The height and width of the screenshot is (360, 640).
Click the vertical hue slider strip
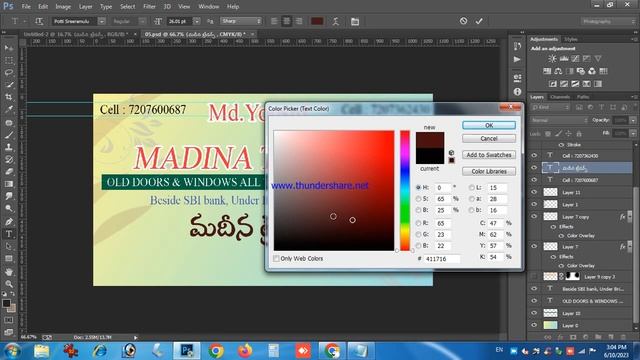coord(404,191)
